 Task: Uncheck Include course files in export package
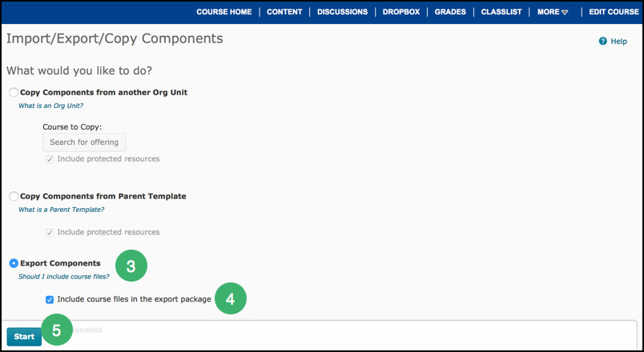pos(50,299)
